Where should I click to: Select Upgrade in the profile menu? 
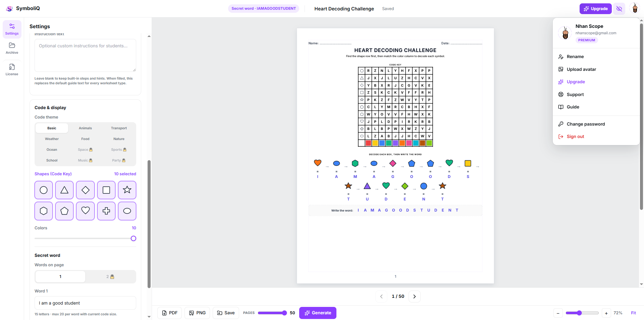point(596,82)
